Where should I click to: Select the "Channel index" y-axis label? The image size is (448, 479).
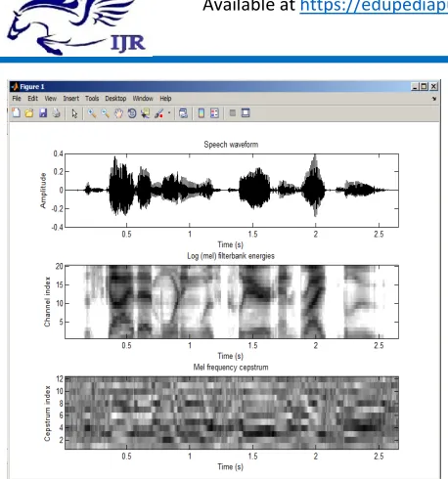point(47,302)
